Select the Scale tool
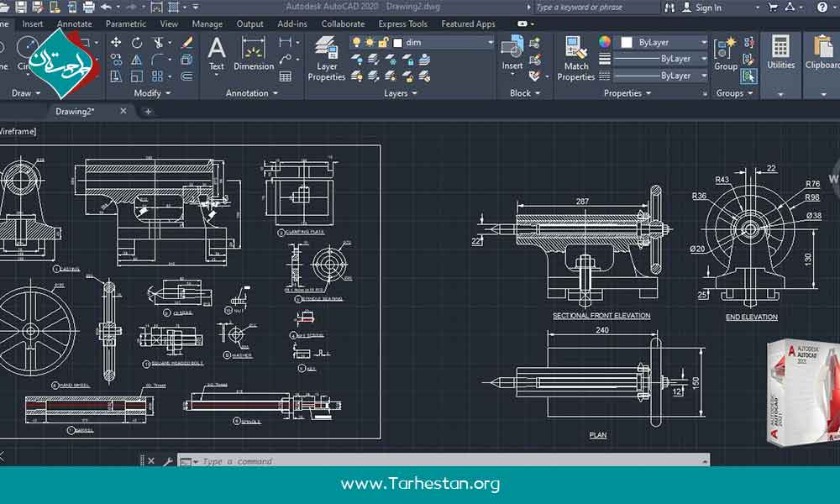The width and height of the screenshot is (840, 504). [x=137, y=76]
